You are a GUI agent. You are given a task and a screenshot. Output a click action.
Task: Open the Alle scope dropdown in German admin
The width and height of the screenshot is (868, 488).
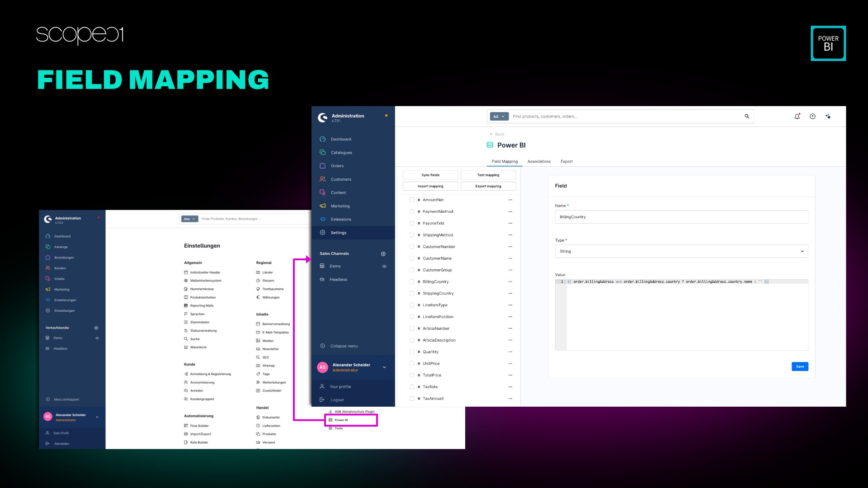click(189, 219)
